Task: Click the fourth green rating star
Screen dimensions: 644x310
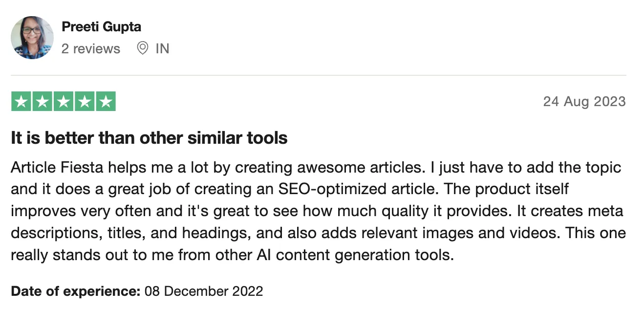Action: 84,102
